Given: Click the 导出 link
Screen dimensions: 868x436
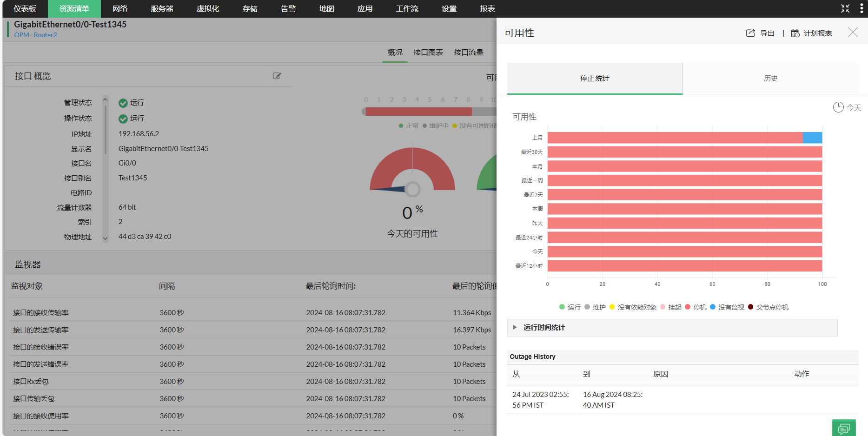Looking at the screenshot, I should pyautogui.click(x=767, y=33).
